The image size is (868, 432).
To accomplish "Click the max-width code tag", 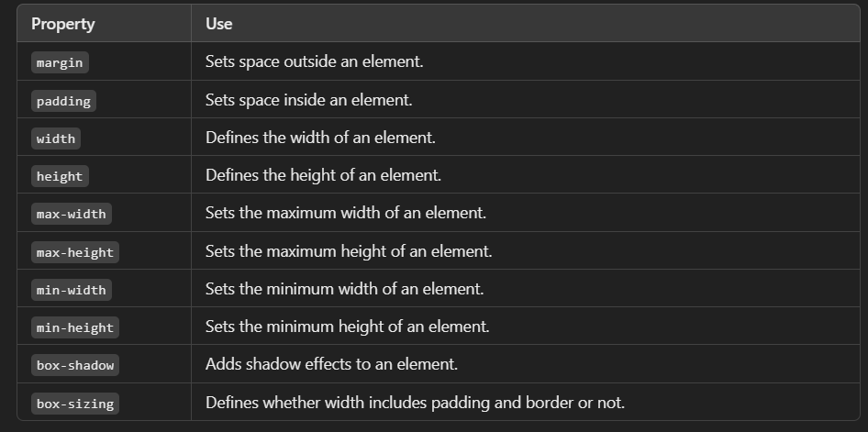I will click(x=72, y=214).
